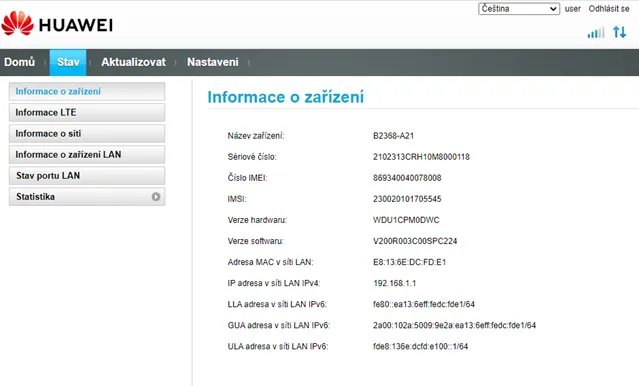Click Adresa MAC v síti LAN label
639x386 pixels.
point(270,262)
